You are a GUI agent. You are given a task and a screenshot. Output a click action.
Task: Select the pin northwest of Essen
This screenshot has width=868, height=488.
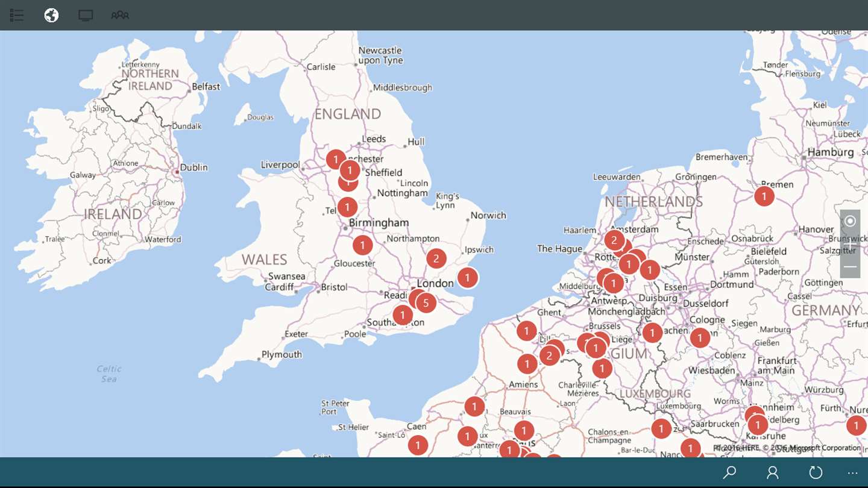(x=650, y=269)
